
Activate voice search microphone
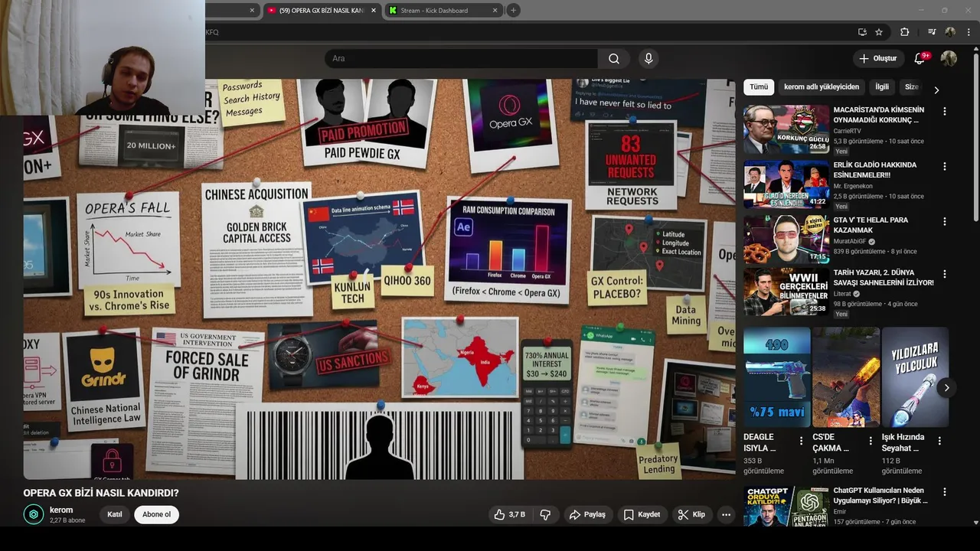tap(648, 59)
